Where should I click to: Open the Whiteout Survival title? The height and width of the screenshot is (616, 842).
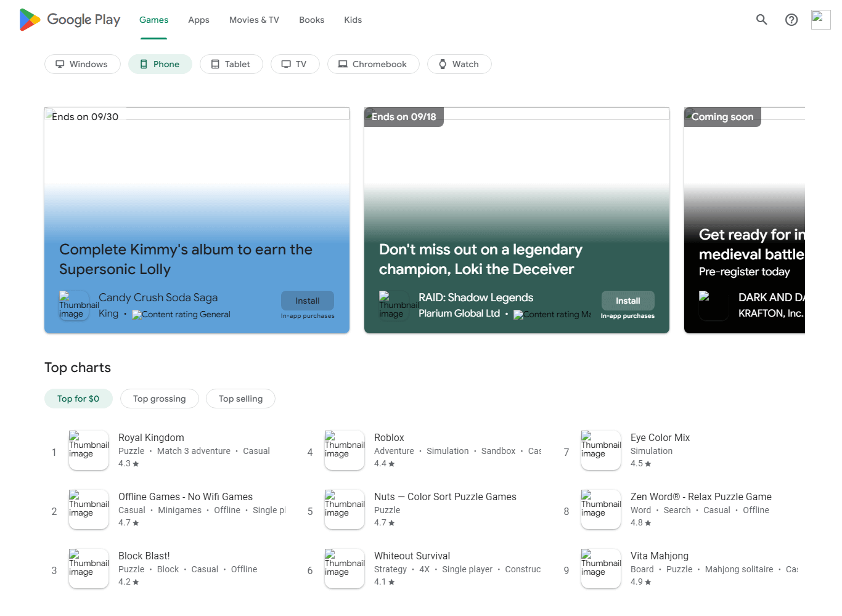(x=412, y=556)
